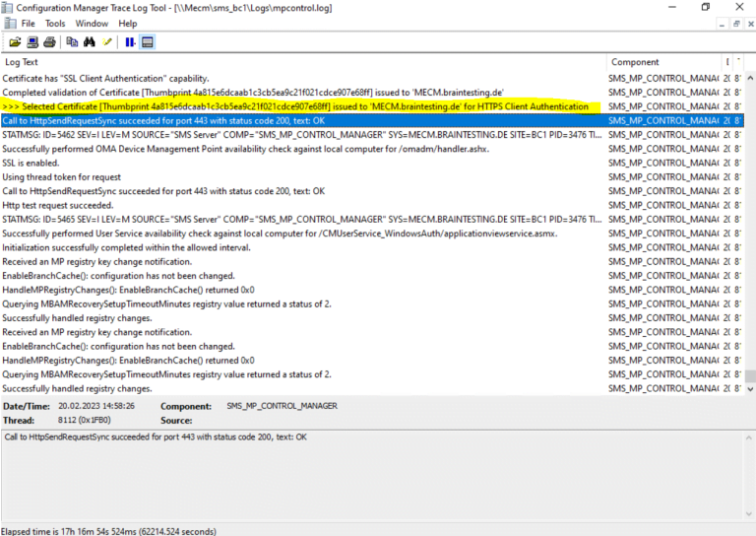Open the Help menu
Viewport: 756px width, 536px height.
[x=128, y=24]
